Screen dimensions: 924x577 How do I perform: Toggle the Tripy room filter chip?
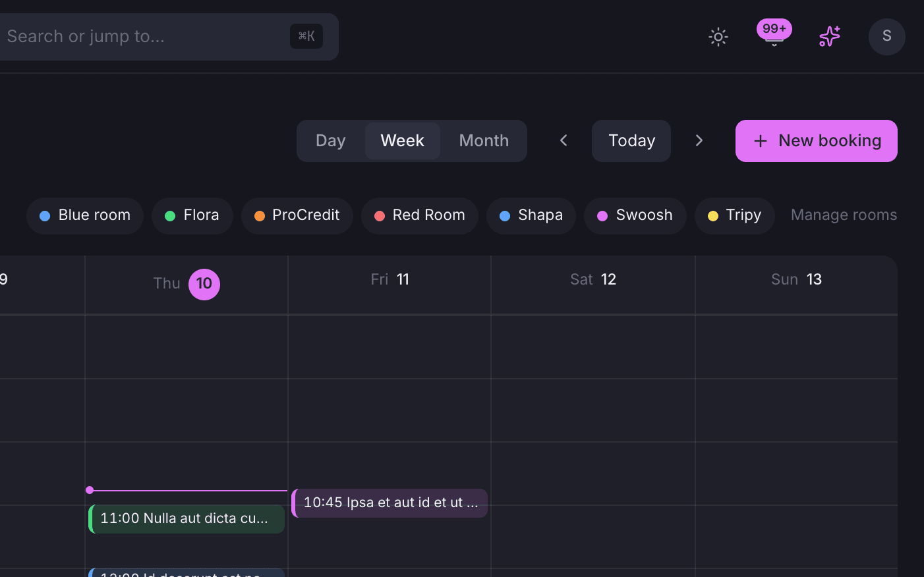(735, 216)
